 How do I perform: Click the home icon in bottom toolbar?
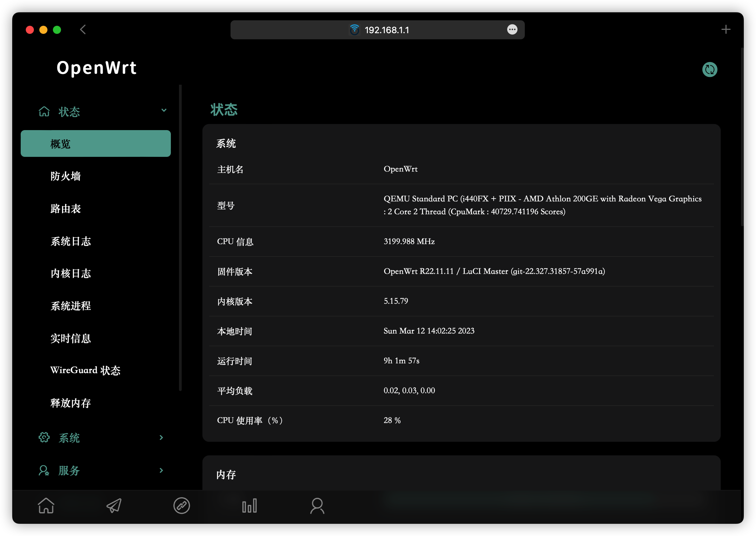pyautogui.click(x=46, y=506)
